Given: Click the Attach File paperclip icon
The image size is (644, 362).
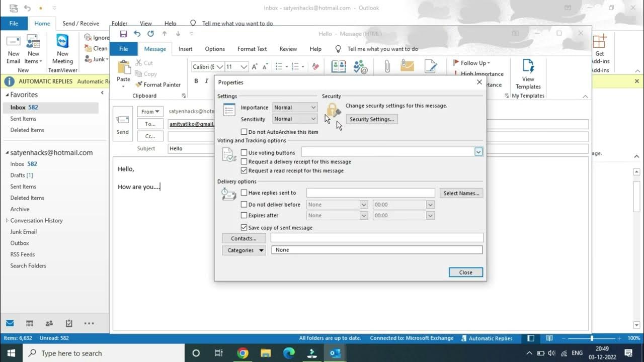Looking at the screenshot, I should click(x=387, y=66).
